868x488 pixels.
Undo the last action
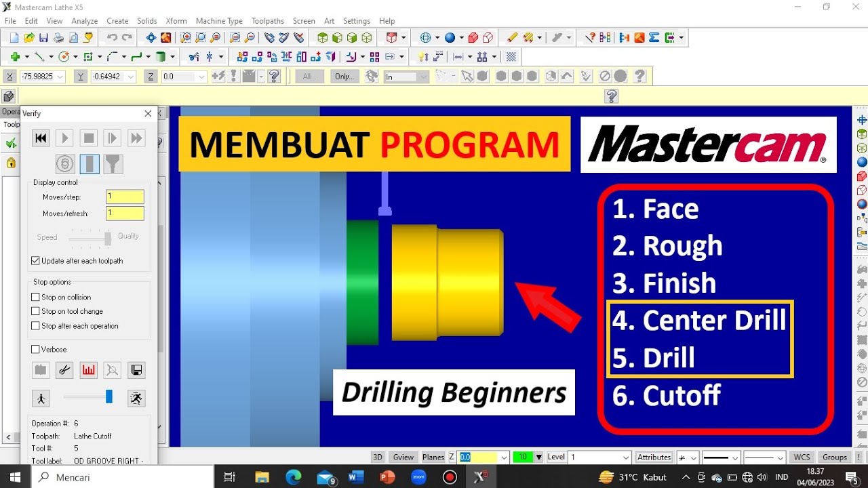coord(112,38)
